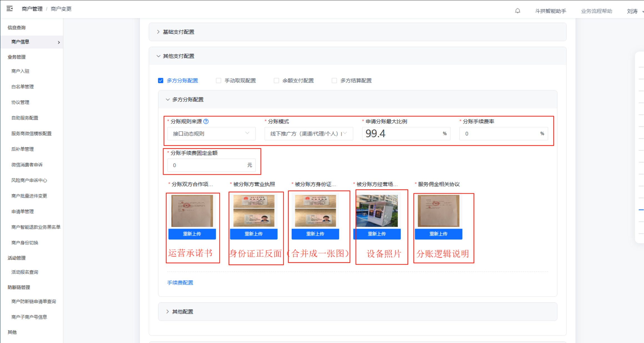Open 后补单管理 menu item

(23, 149)
